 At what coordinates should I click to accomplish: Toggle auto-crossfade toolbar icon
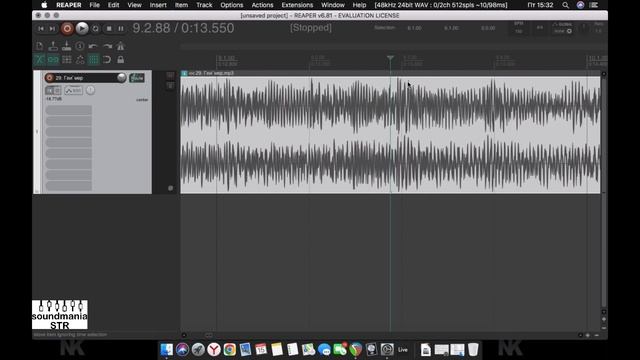[x=40, y=60]
